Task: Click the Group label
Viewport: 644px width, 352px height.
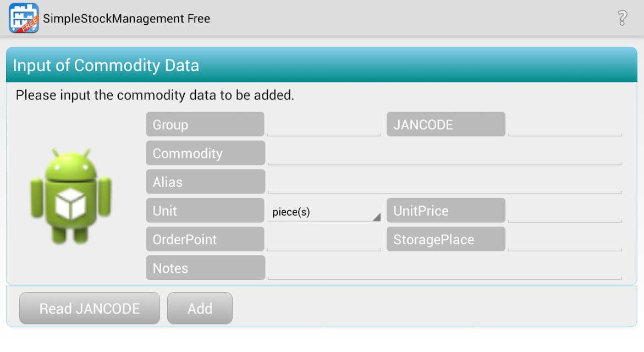Action: click(x=205, y=124)
